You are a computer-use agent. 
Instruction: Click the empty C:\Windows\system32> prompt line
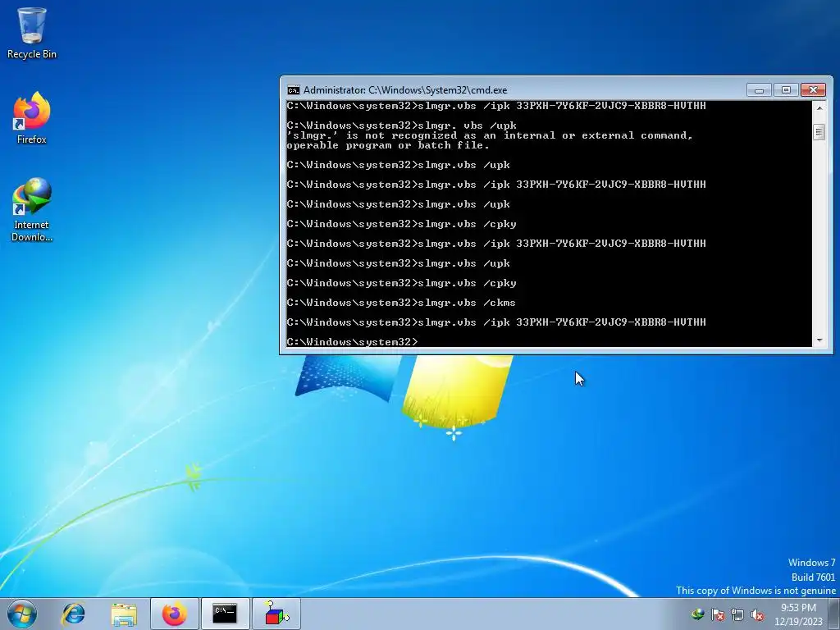coord(352,342)
